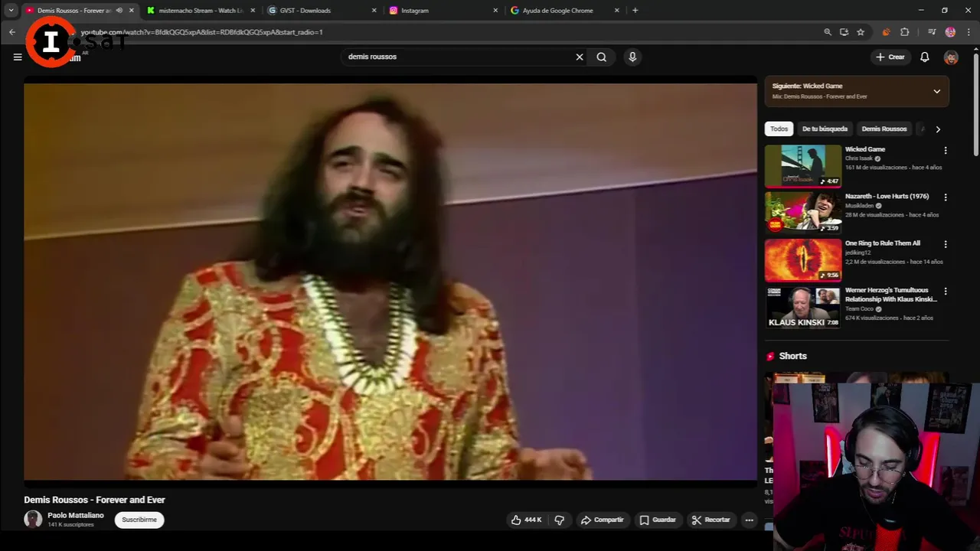The height and width of the screenshot is (551, 980).
Task: Go back with the browser arrow
Action: click(x=12, y=32)
